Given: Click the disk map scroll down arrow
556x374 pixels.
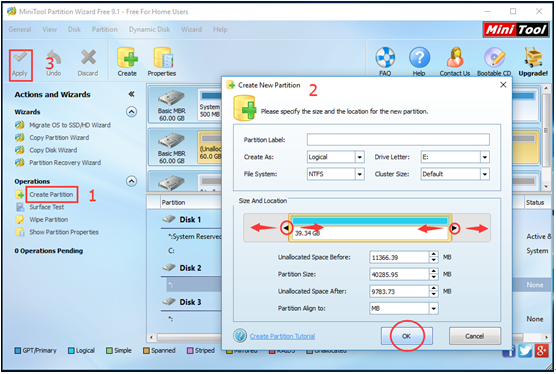Looking at the screenshot, I should (x=546, y=186).
